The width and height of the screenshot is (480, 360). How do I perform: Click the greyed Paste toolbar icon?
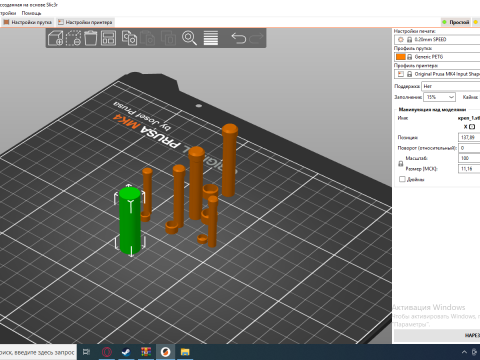point(147,38)
